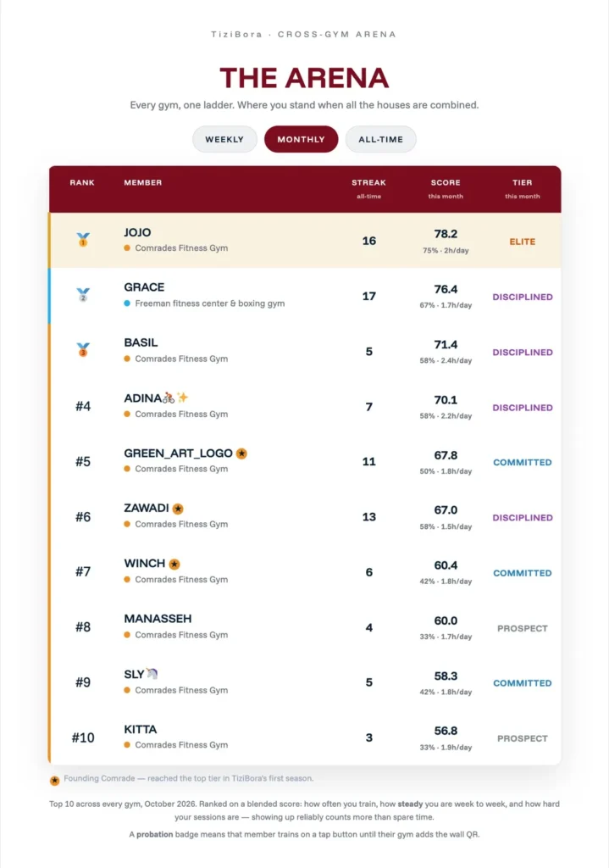Click the #10 rank number
This screenshot has width=609, height=868.
click(83, 738)
